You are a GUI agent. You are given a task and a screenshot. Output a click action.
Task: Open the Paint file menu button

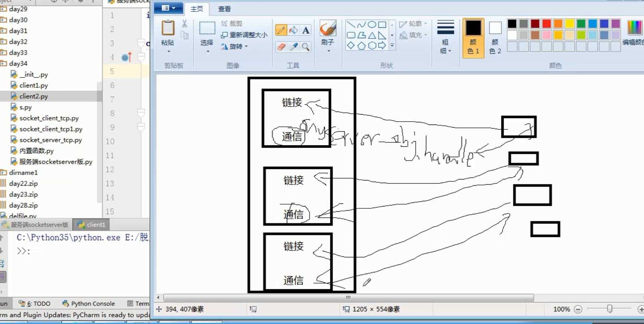pos(169,8)
